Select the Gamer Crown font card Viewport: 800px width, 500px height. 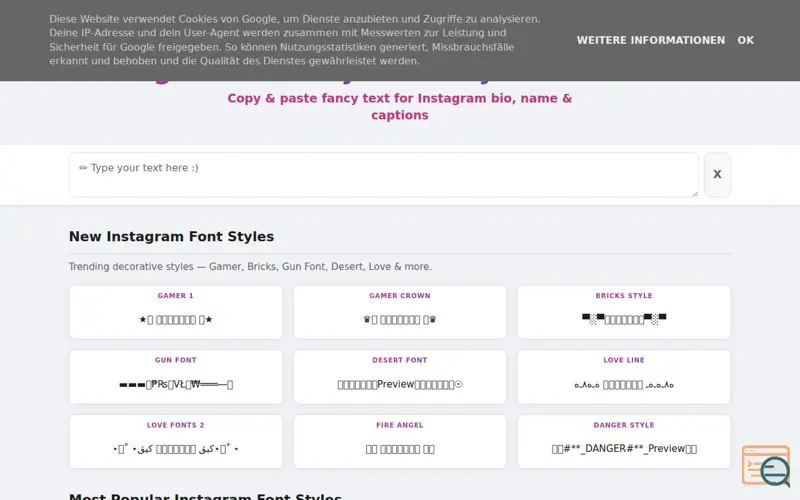[x=399, y=312]
